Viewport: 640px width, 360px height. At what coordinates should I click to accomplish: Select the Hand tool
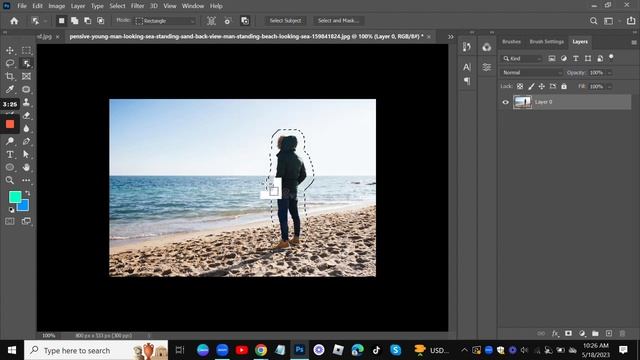click(26, 167)
